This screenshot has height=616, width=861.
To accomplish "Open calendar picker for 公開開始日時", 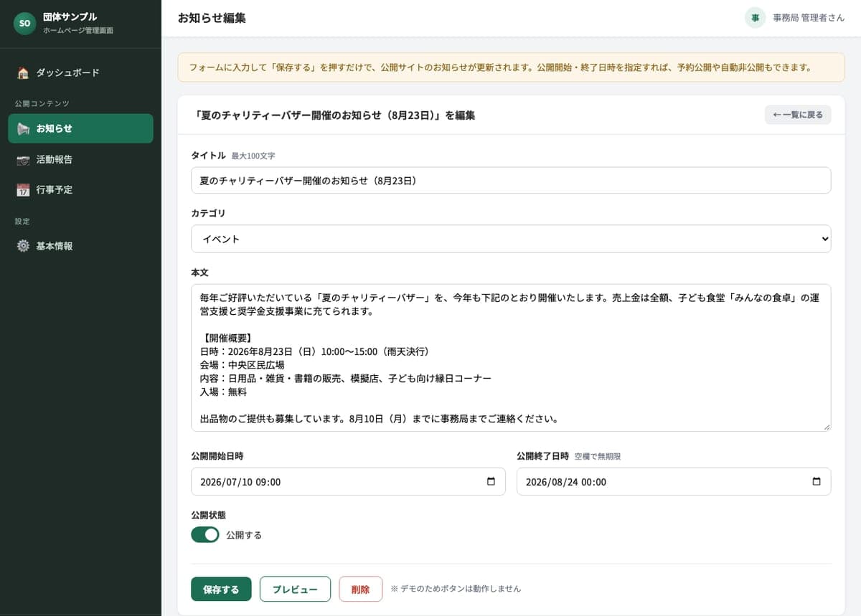I will pyautogui.click(x=491, y=482).
